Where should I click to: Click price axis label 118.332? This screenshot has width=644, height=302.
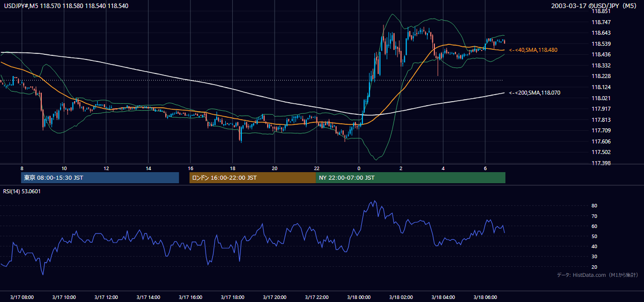coord(601,65)
